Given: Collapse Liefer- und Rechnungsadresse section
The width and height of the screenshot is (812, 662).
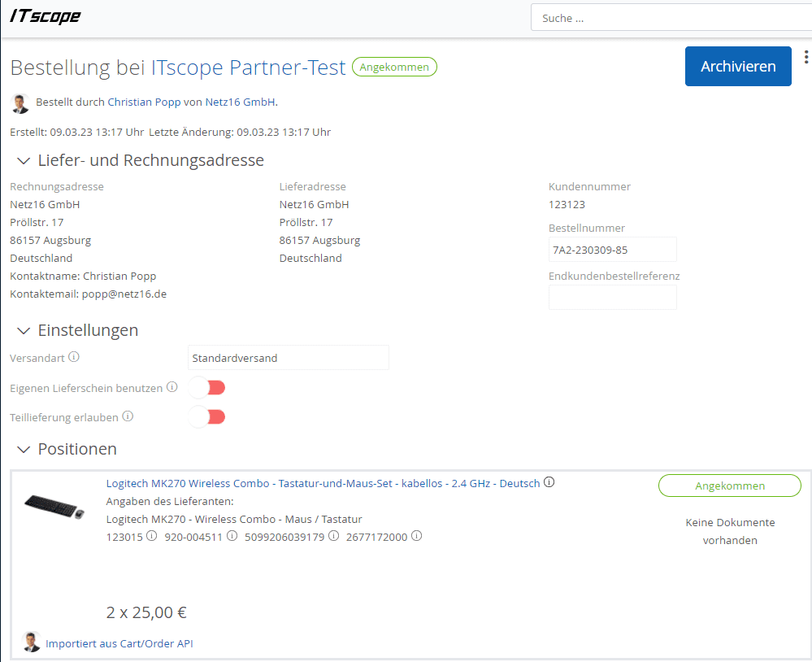Looking at the screenshot, I should [x=23, y=161].
